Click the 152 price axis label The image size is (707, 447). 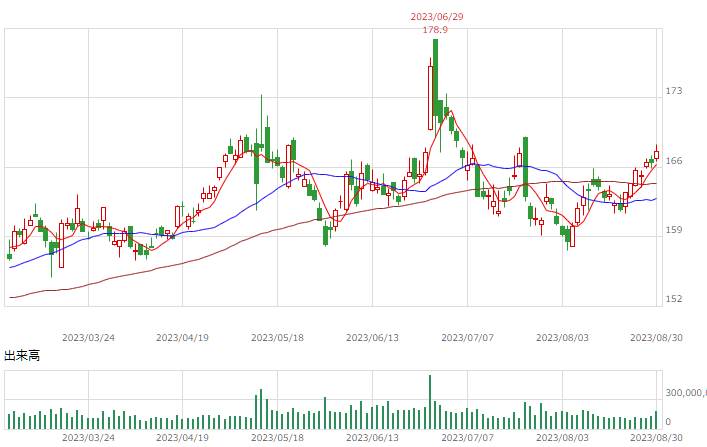coord(674,299)
